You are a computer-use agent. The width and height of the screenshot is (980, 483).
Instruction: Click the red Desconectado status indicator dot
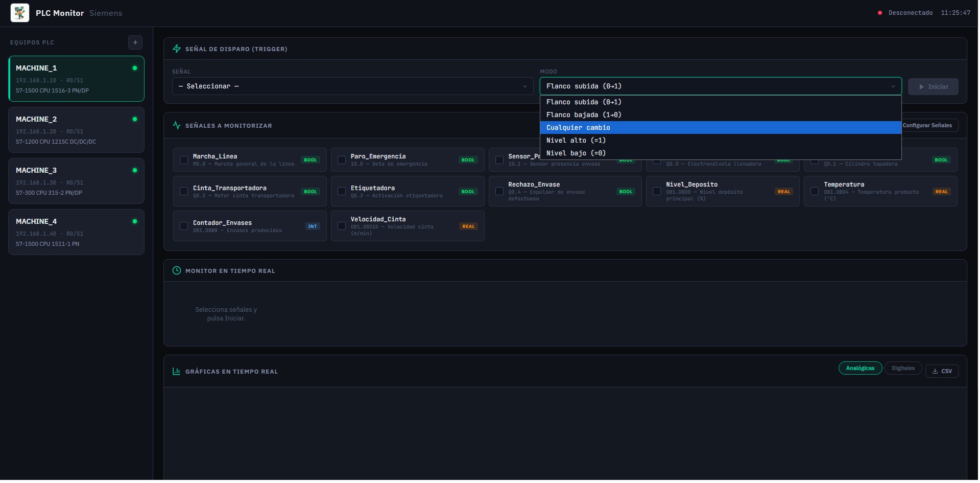click(879, 13)
